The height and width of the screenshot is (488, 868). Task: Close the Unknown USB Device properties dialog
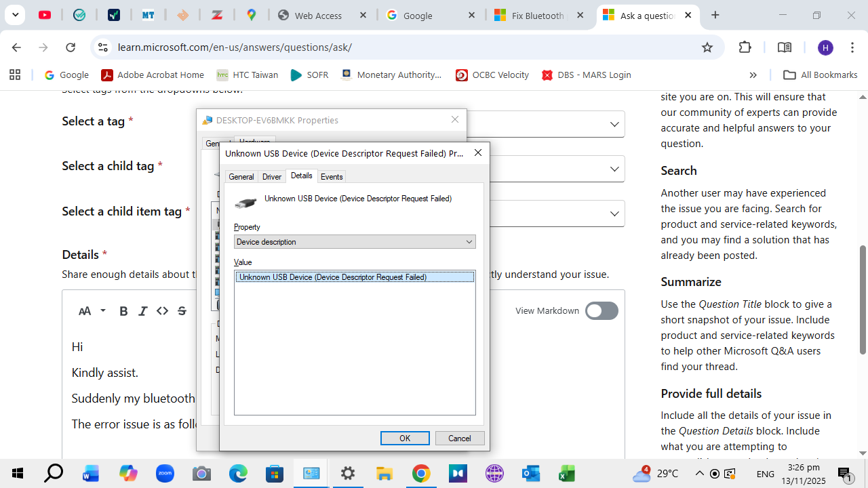[478, 153]
